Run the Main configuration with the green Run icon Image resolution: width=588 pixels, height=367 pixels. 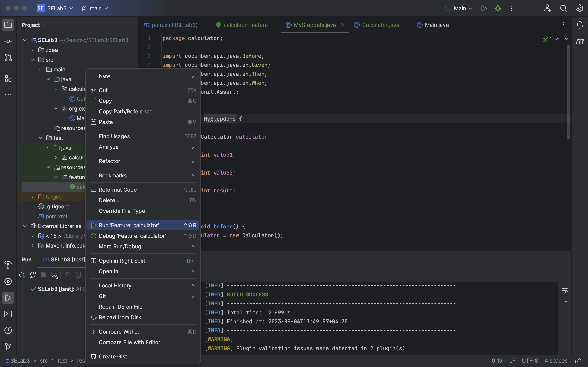[x=483, y=8]
